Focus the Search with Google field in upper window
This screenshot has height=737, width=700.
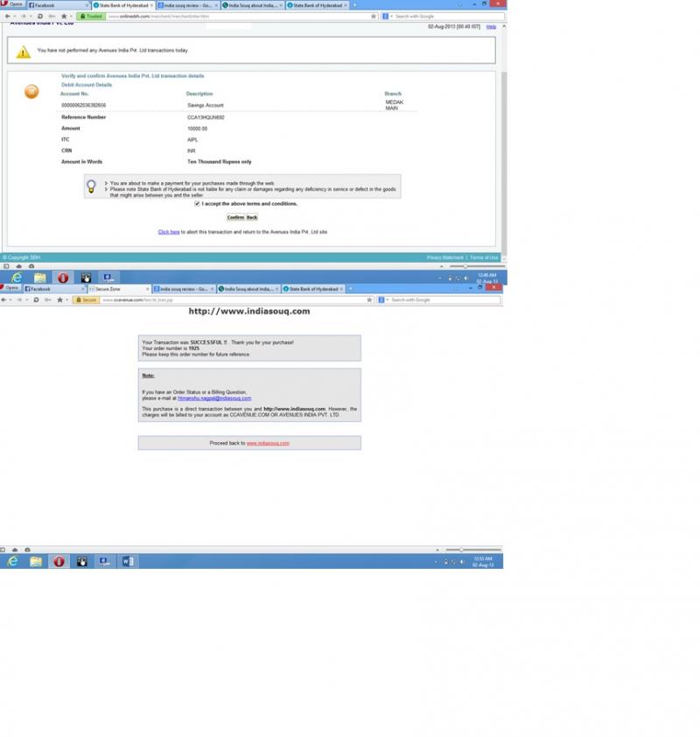[x=449, y=17]
